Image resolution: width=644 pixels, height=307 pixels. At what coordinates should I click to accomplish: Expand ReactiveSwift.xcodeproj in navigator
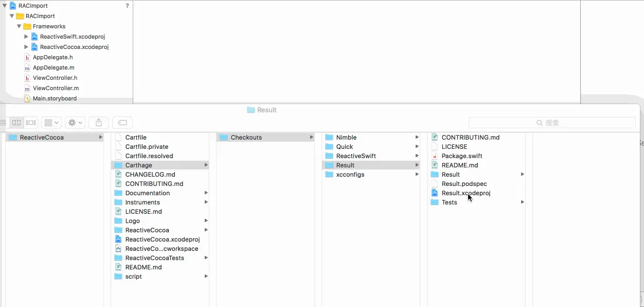coord(26,37)
